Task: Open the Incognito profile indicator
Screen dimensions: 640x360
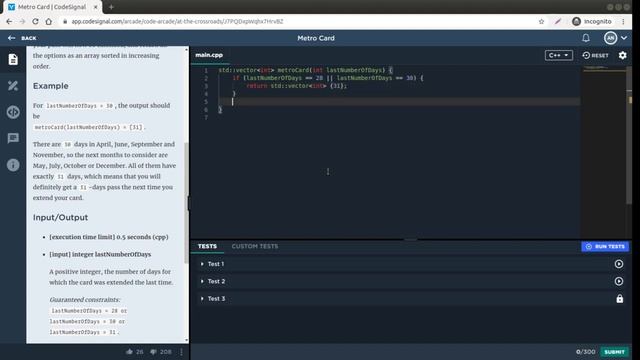Action: [x=592, y=22]
